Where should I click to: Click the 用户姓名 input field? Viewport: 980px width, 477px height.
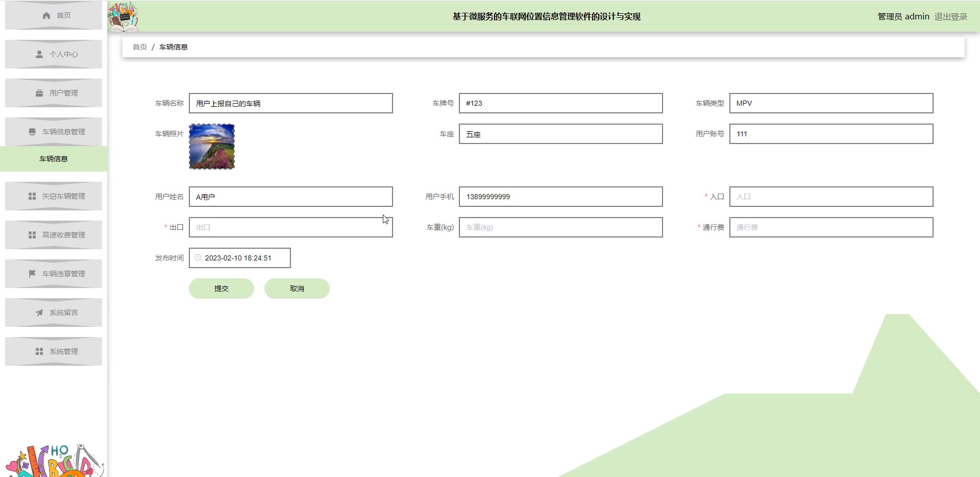click(x=291, y=197)
